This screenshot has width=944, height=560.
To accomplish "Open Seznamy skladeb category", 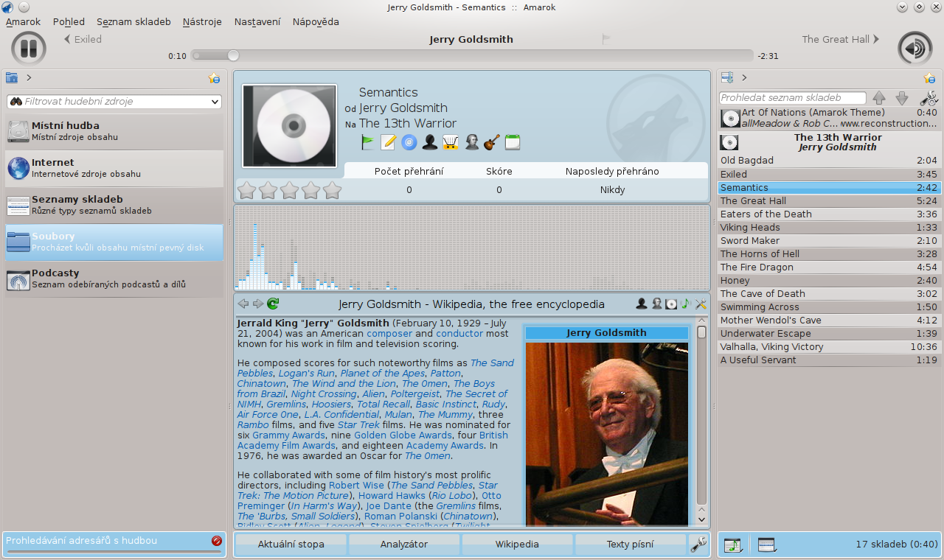I will tap(114, 206).
